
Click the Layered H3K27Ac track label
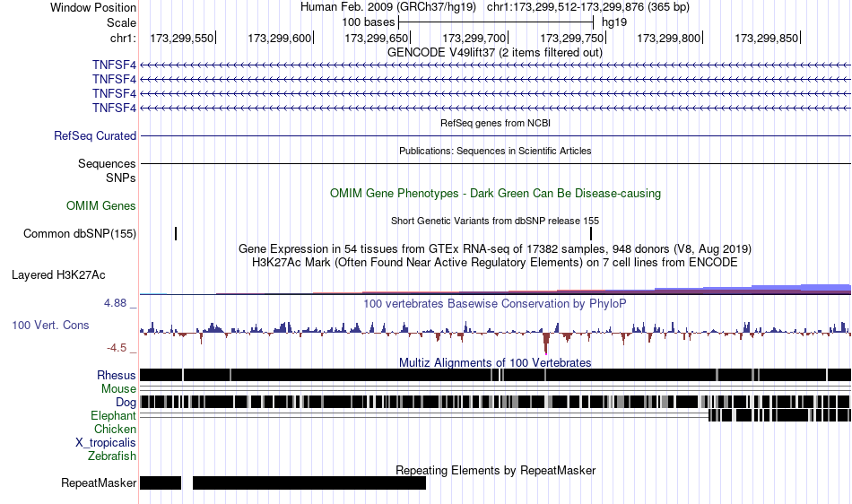coord(58,274)
